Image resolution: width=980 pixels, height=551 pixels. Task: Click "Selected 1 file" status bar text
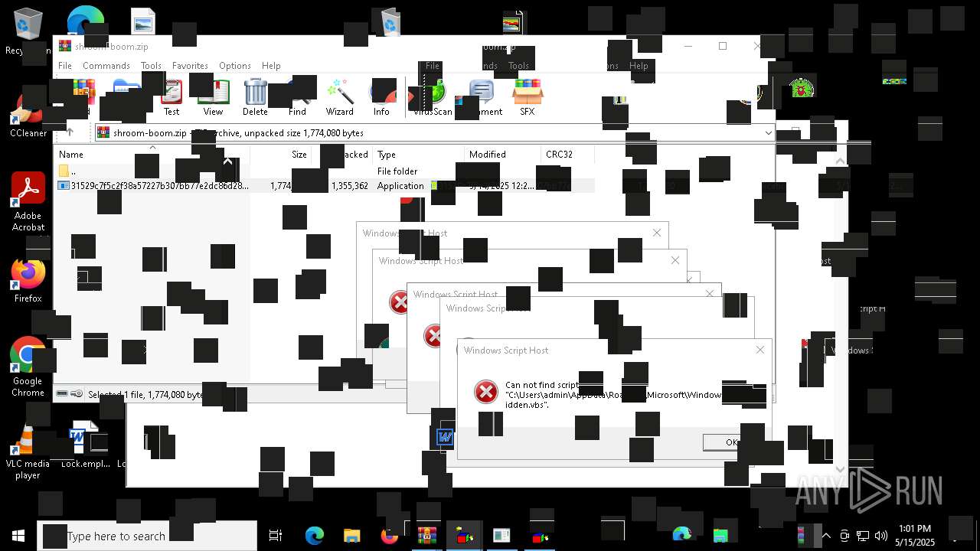[145, 395]
